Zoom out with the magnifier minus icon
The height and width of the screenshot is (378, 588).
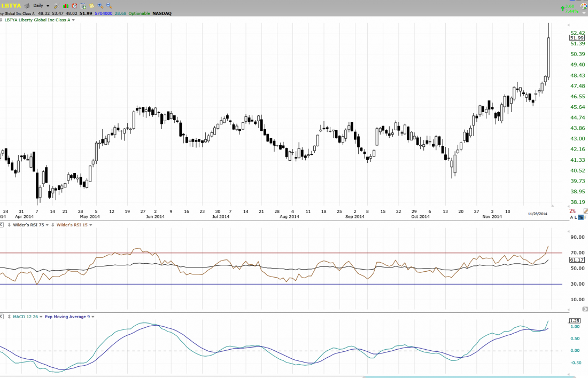click(x=109, y=5)
